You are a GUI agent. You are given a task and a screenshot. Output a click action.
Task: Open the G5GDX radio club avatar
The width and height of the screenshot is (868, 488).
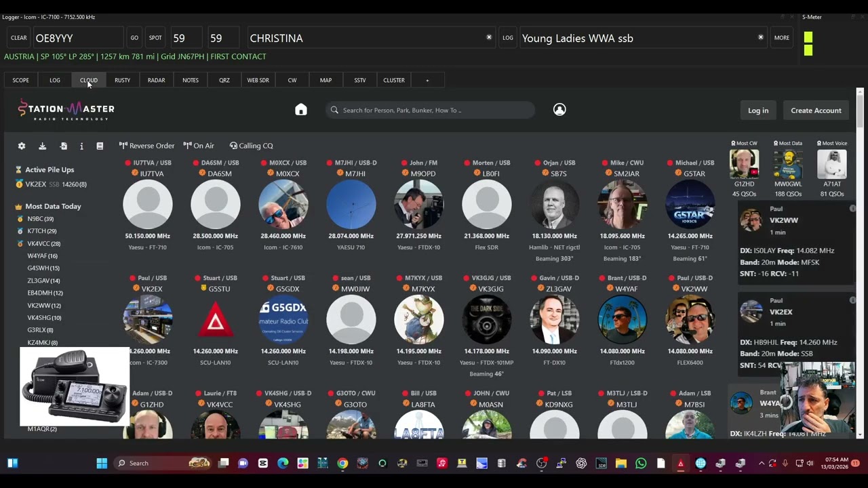[x=283, y=319]
